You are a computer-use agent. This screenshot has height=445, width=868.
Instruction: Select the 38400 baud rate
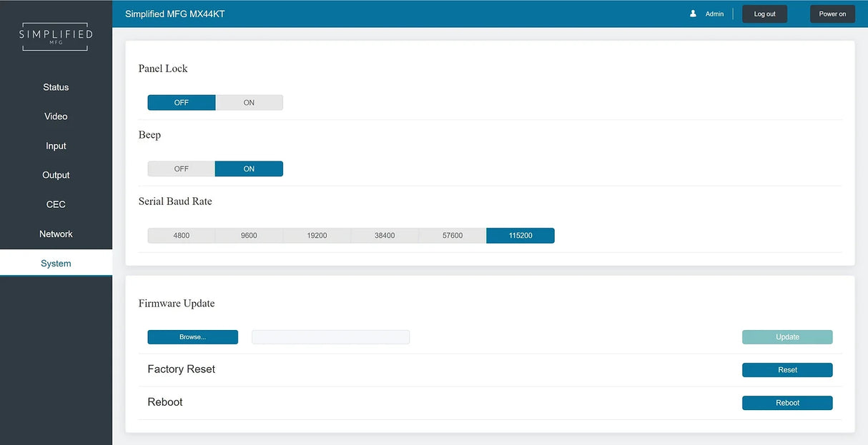tap(385, 236)
